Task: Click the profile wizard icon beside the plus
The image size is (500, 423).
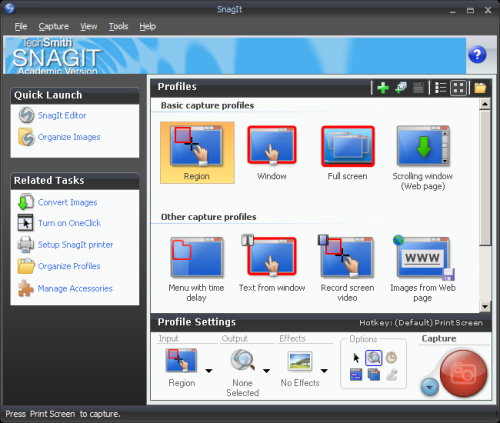Action: (401, 88)
